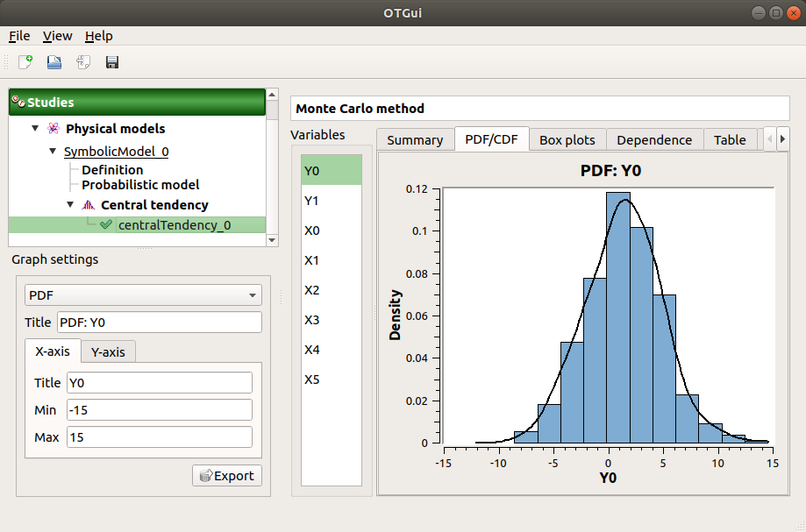806x532 pixels.
Task: Click the green checkmark on centralTendency_0
Action: pos(106,225)
